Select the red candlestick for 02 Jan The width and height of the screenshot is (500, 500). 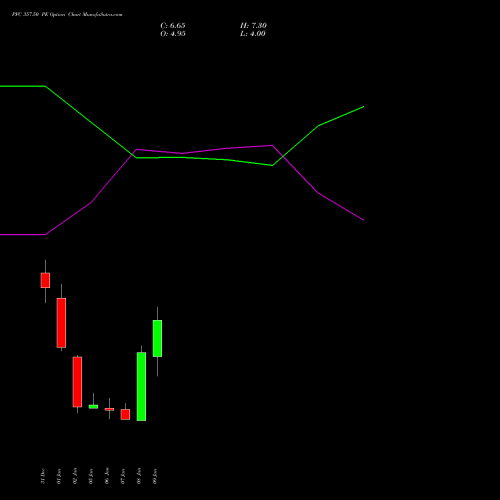tap(77, 382)
